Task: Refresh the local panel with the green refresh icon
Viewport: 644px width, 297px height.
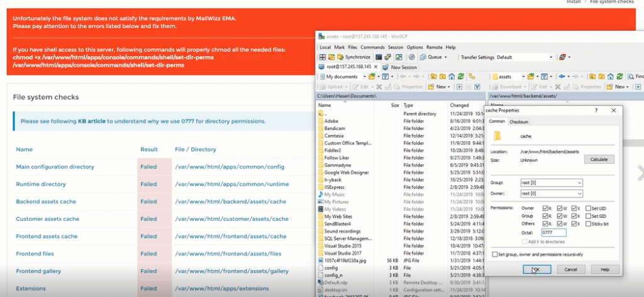Action: pyautogui.click(x=461, y=77)
